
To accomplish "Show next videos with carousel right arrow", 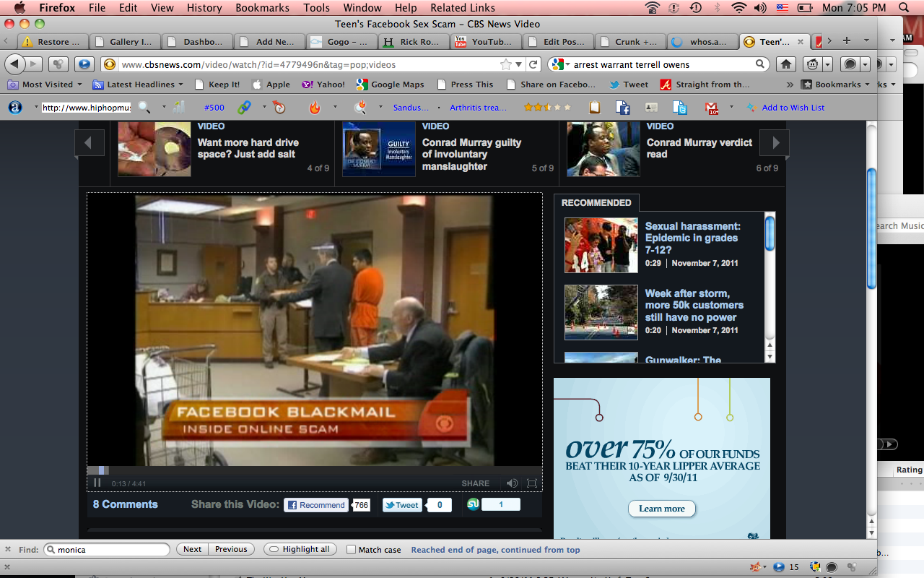I will click(x=775, y=142).
